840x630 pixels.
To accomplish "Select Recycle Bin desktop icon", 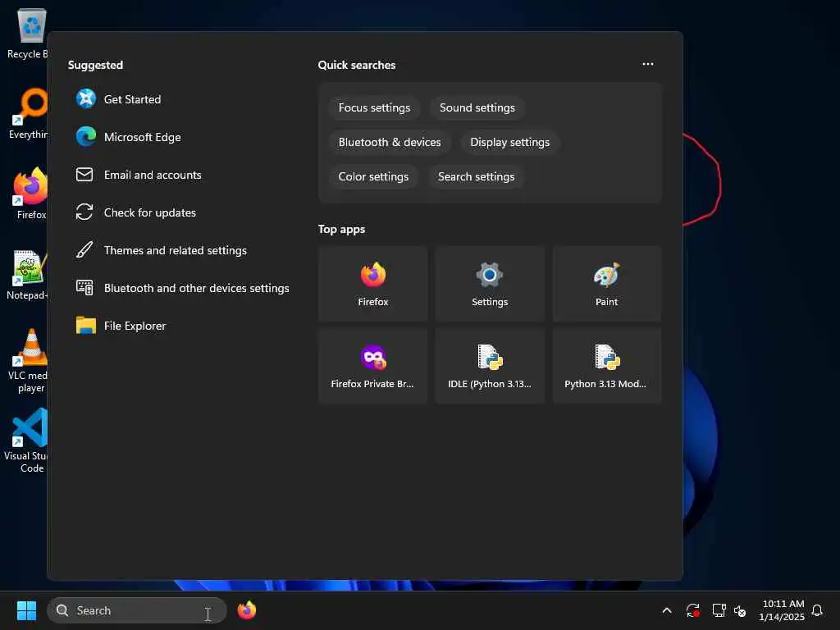I will click(27, 34).
